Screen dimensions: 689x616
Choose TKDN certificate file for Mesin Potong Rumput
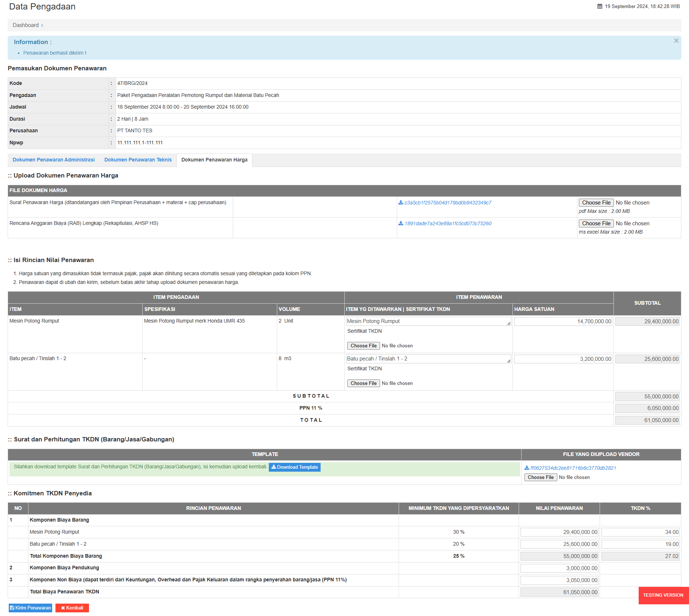pyautogui.click(x=363, y=346)
